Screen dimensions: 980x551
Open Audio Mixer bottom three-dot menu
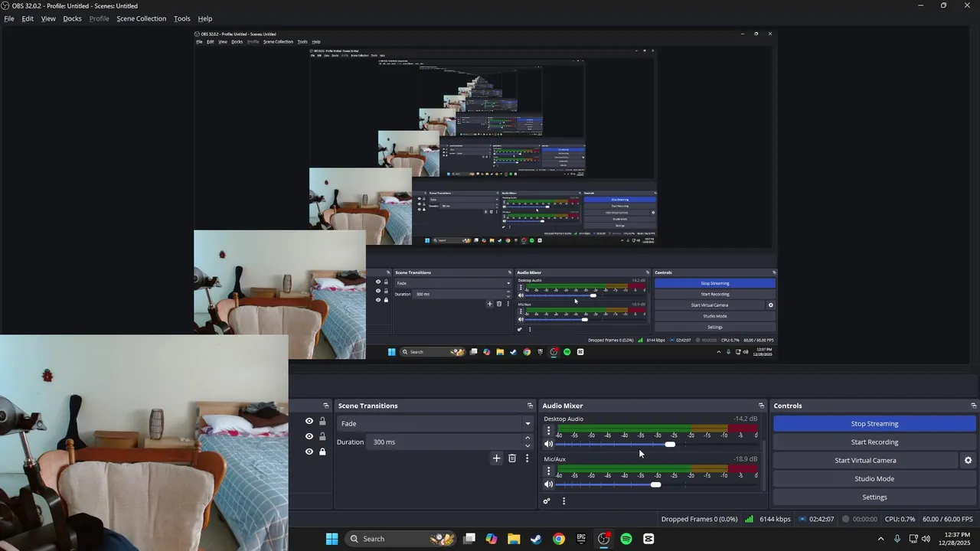pyautogui.click(x=564, y=501)
